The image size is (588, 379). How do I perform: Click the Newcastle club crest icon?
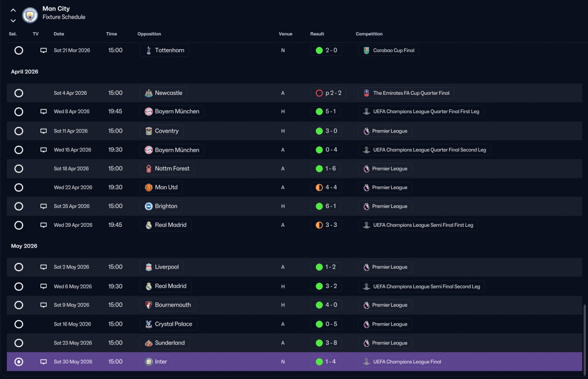pos(148,93)
